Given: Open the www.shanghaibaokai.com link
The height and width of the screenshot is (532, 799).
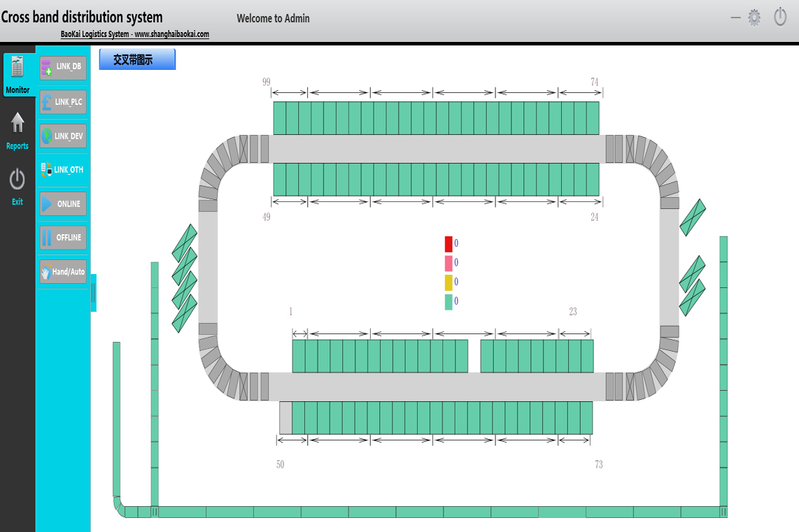Looking at the screenshot, I should tap(171, 34).
